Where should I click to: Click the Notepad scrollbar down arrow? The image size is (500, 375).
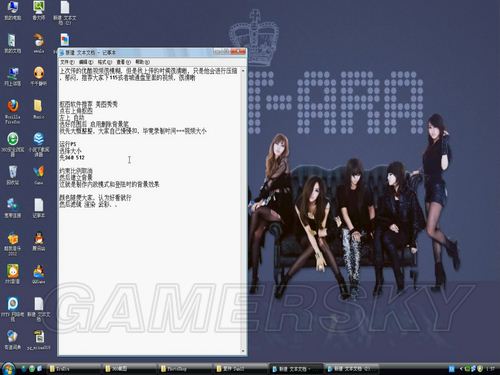tap(243, 351)
